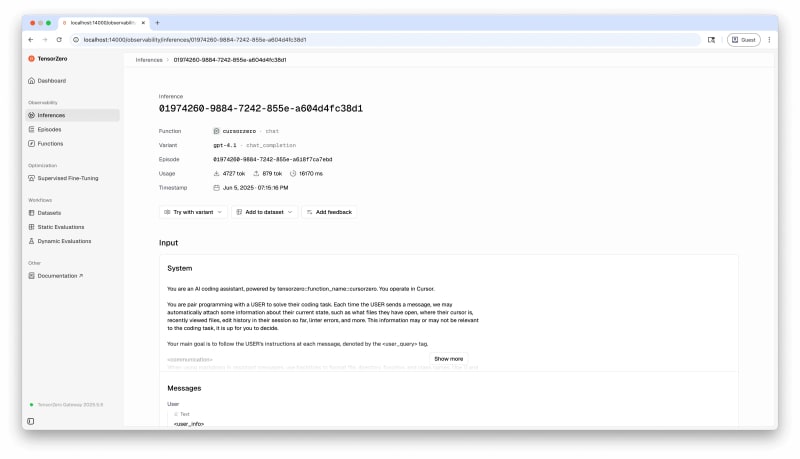Click the Episodes sidebar icon
Screen dimensions: 800x459
click(32, 129)
